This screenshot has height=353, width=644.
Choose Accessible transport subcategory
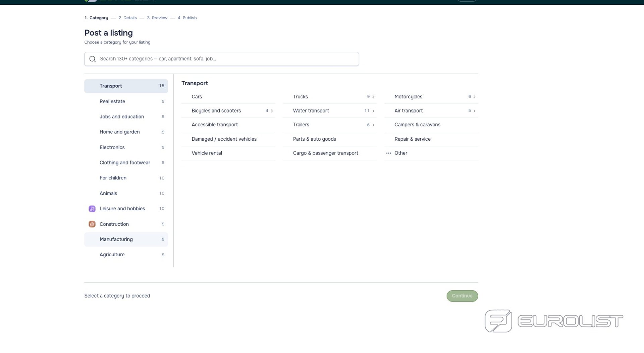tap(228, 125)
